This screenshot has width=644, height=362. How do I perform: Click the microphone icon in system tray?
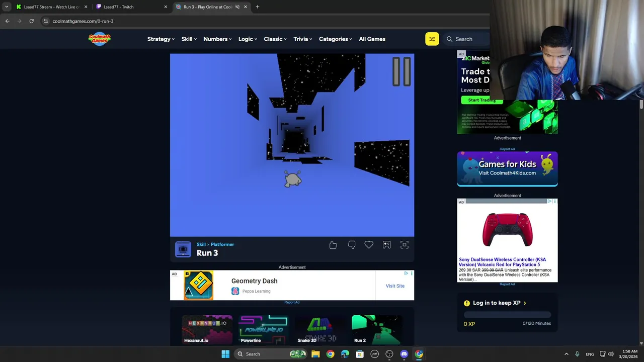coord(577,354)
